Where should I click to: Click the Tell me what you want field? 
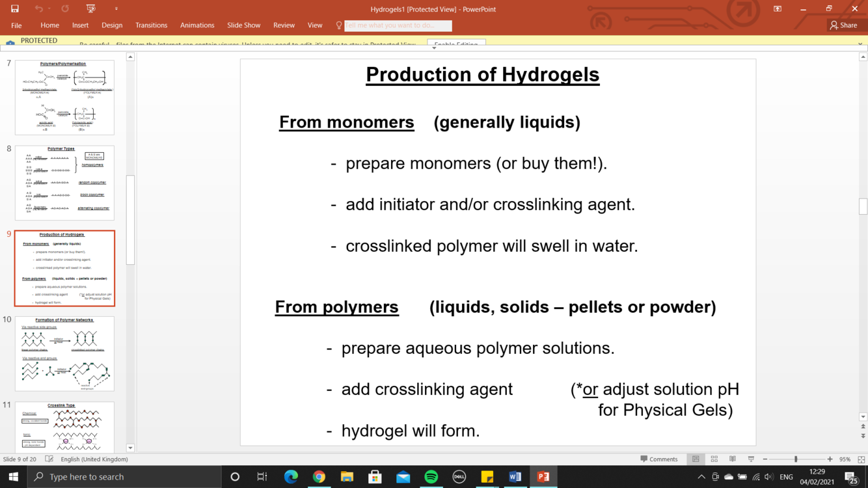[x=398, y=25]
